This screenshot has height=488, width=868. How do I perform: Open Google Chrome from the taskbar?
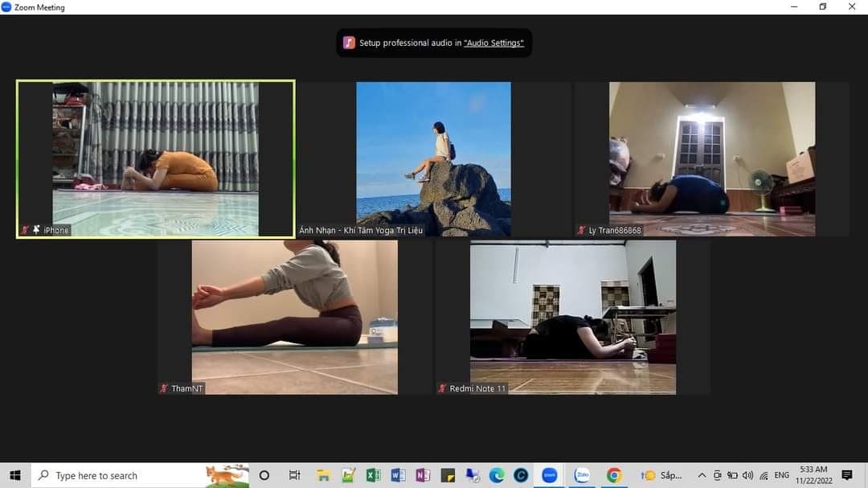[x=613, y=475]
